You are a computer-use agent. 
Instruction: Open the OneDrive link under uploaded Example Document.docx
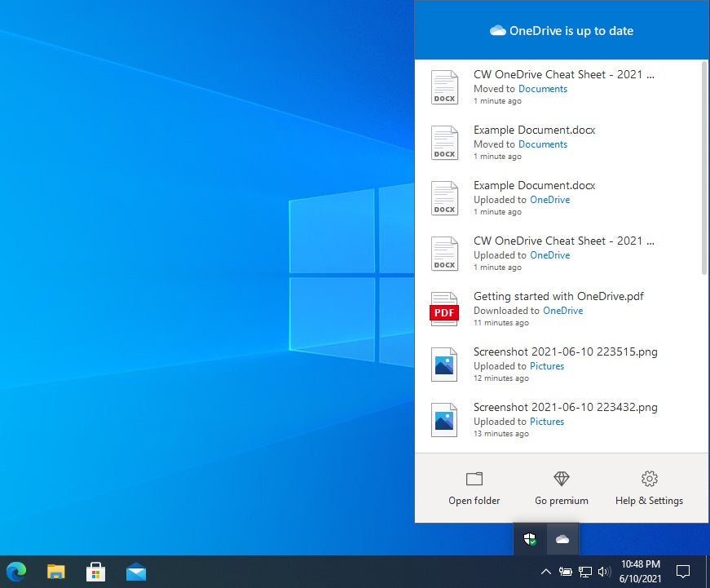[x=550, y=200]
